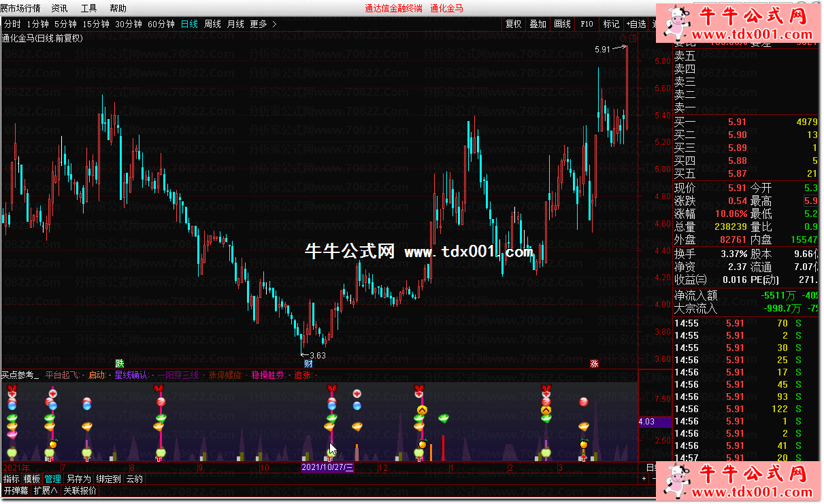Click the 买一 bid row at 5.91
The height and width of the screenshot is (504, 824).
click(746, 122)
